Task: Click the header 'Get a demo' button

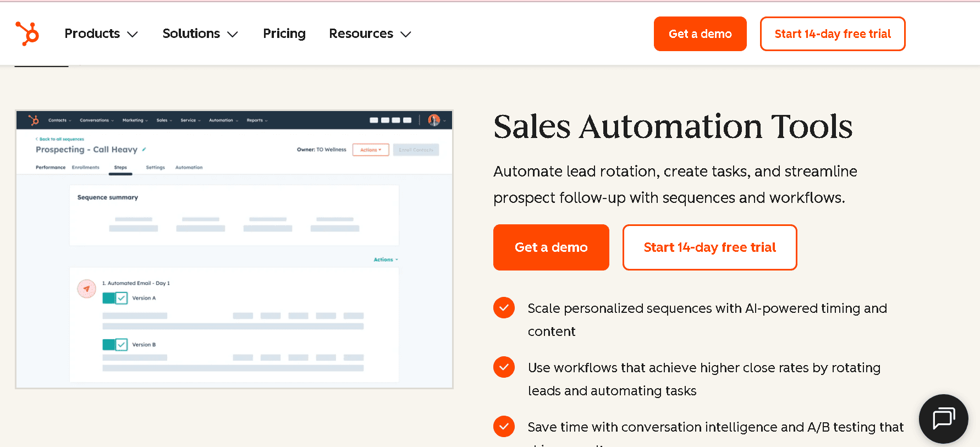Action: coord(700,34)
